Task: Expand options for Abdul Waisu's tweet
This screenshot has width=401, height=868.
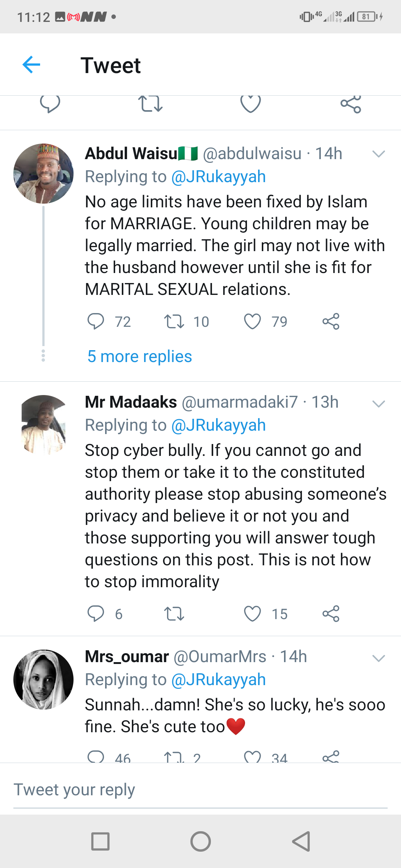Action: point(378,154)
